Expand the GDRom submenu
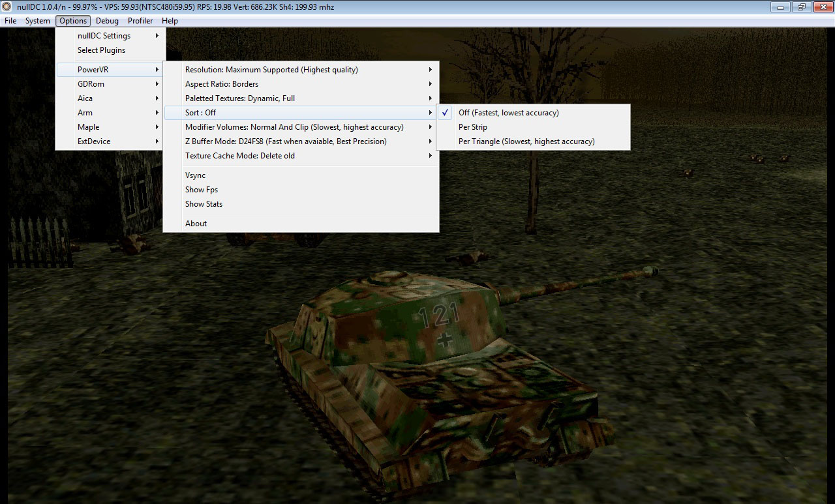The image size is (835, 504). point(110,84)
